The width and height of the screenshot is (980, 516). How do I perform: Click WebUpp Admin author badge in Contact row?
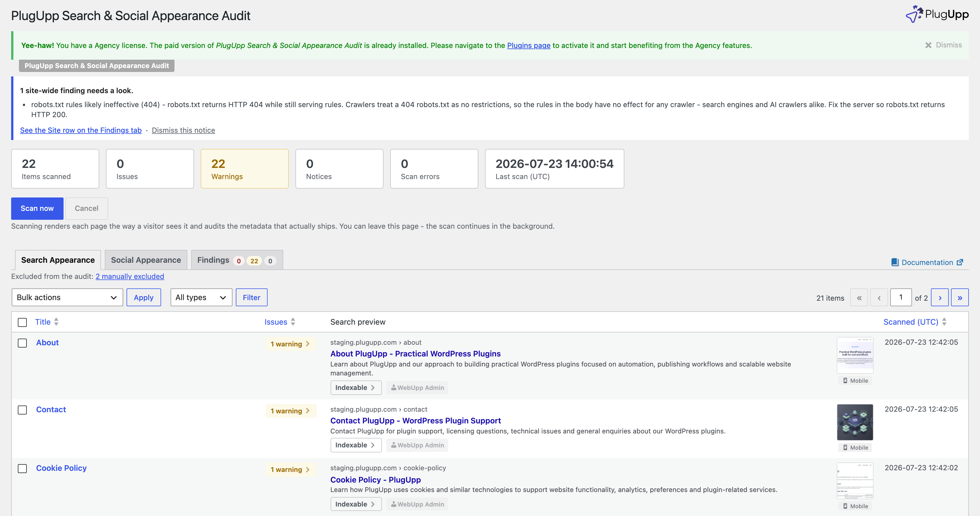click(417, 445)
